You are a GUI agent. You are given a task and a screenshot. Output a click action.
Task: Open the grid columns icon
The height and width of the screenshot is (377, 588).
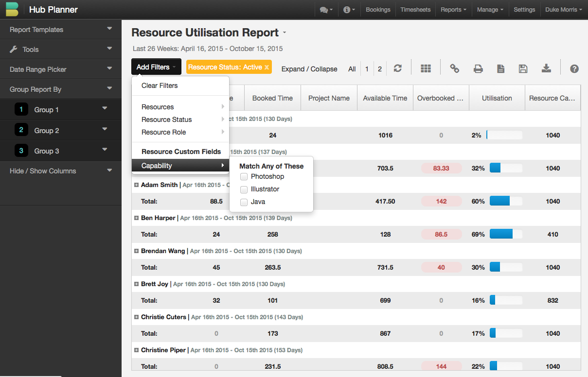coord(426,69)
